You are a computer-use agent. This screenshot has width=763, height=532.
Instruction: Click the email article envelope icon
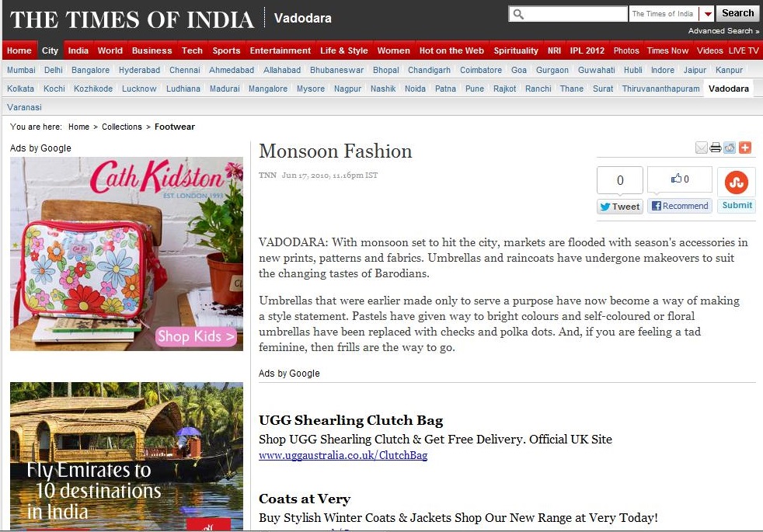701,148
